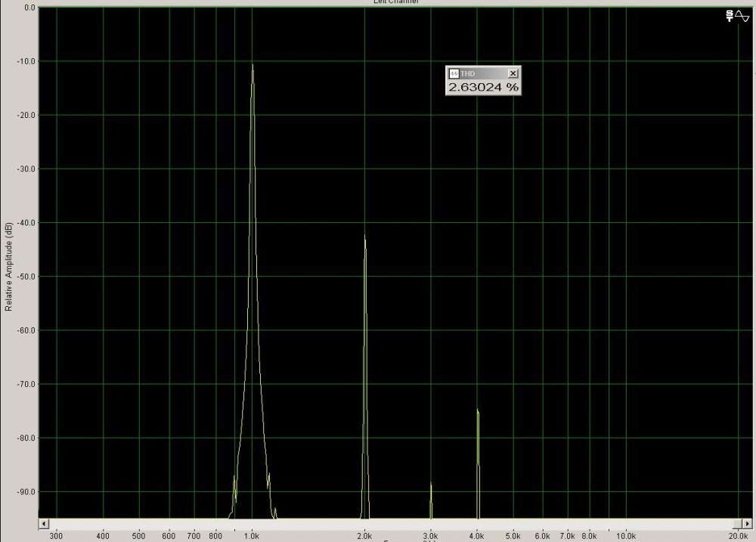Click the top of the 1.0k fundamental peak

click(253, 67)
